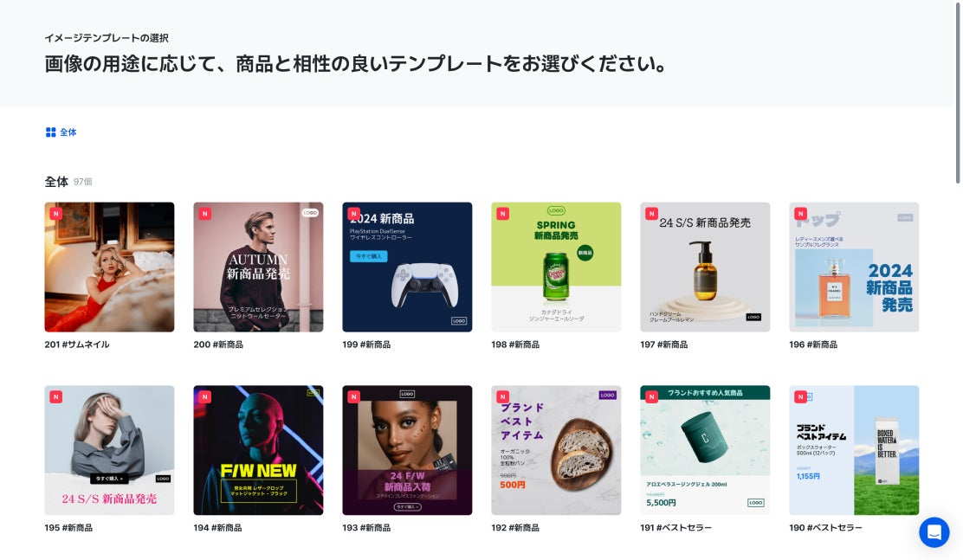Pick the F/W NEW neon portrait template
The image size is (963, 560).
pos(258,450)
